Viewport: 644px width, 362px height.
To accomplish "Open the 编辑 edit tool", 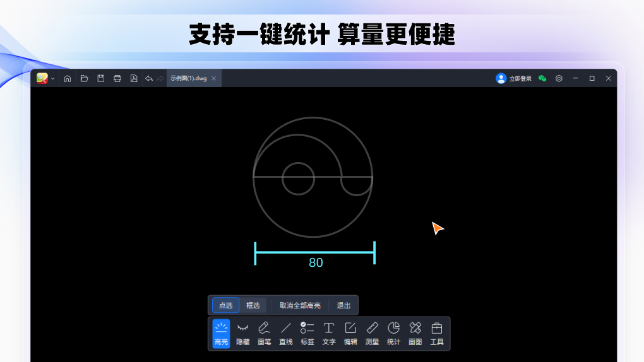I will 350,334.
